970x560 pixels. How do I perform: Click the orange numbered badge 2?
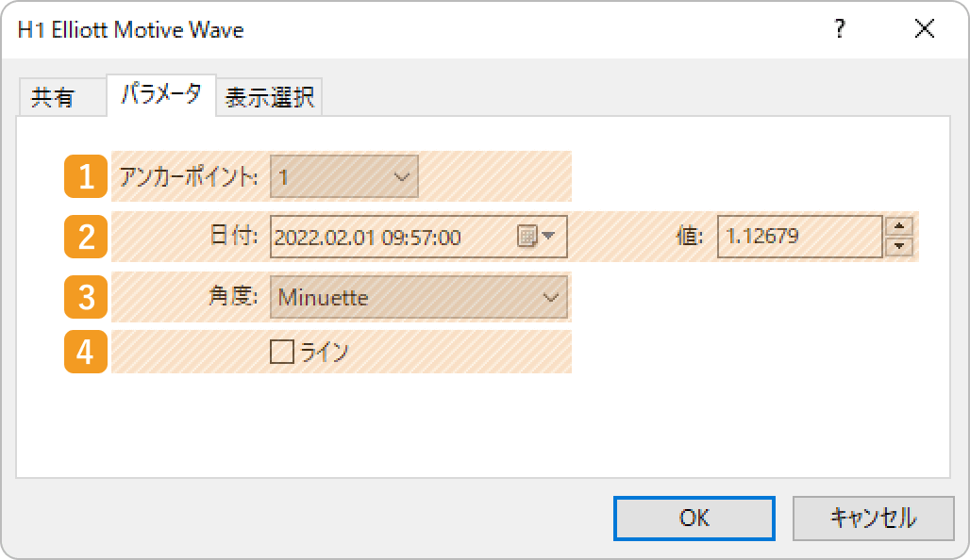click(84, 237)
